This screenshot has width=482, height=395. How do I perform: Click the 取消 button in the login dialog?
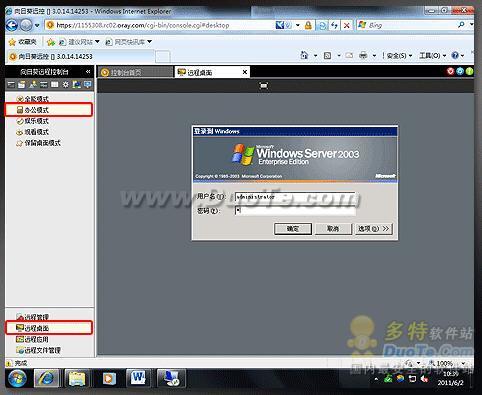click(x=333, y=229)
